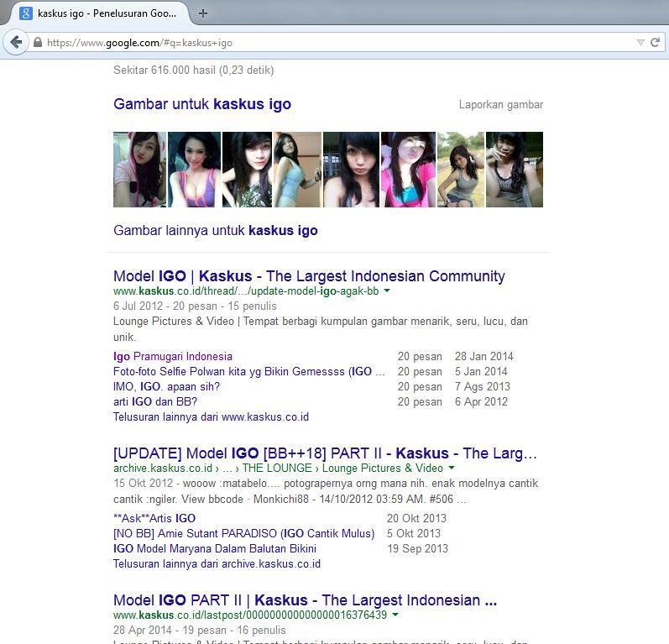Open 'IMO, IGO. apaan sih?' sublink
This screenshot has height=644, width=669.
tap(166, 387)
